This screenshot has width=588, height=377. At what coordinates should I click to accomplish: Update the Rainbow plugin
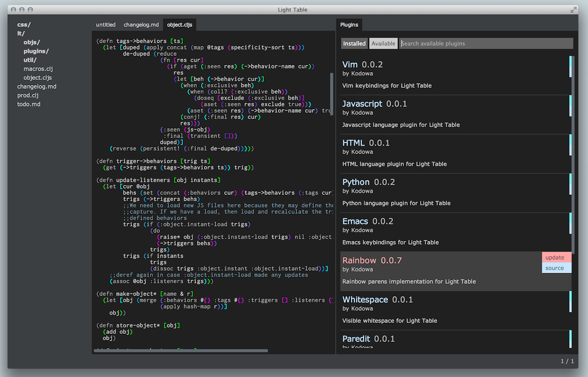click(x=555, y=257)
